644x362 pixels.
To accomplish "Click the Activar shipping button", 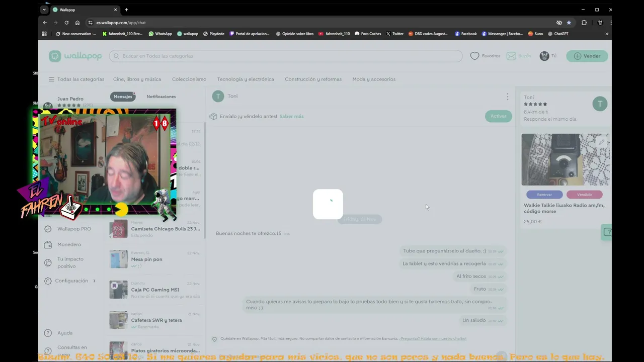I will coord(498,116).
